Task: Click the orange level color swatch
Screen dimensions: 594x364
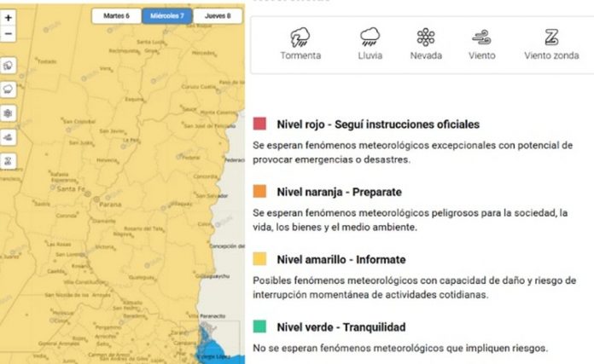Action: click(259, 191)
